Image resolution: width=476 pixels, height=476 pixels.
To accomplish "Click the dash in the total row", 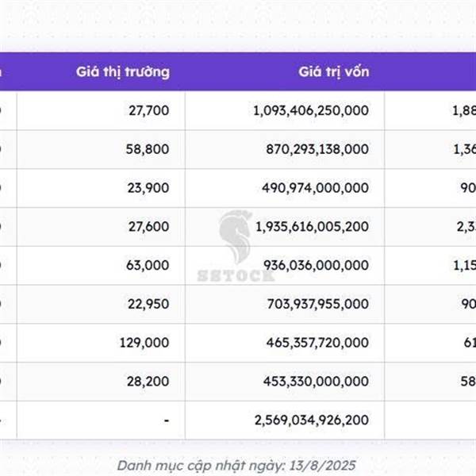I will [x=167, y=420].
